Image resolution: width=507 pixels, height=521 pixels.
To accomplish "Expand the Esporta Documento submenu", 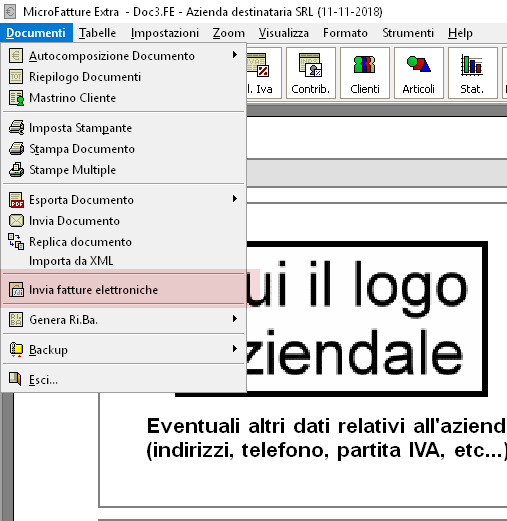I will coord(124,200).
